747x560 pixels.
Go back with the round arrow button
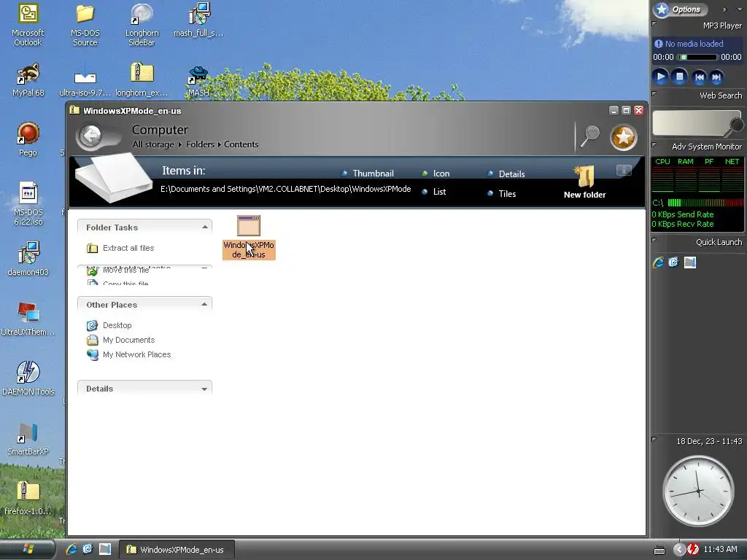(x=90, y=136)
